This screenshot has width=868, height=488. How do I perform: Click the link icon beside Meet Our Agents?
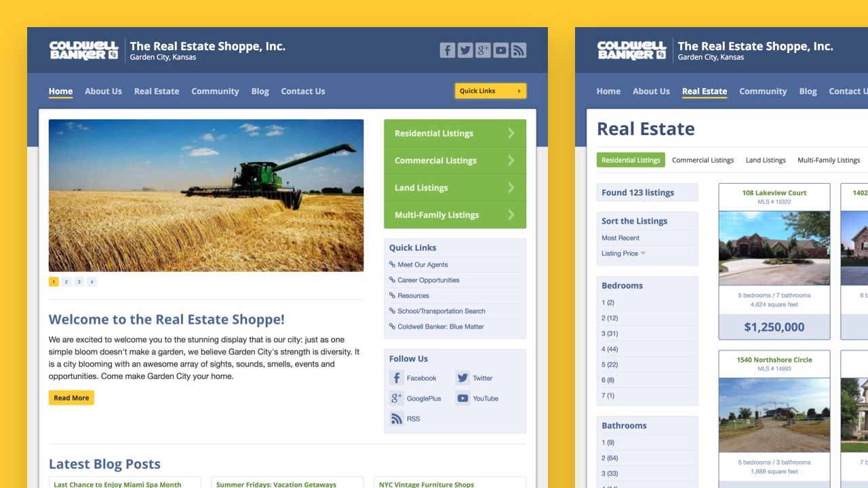(x=392, y=264)
